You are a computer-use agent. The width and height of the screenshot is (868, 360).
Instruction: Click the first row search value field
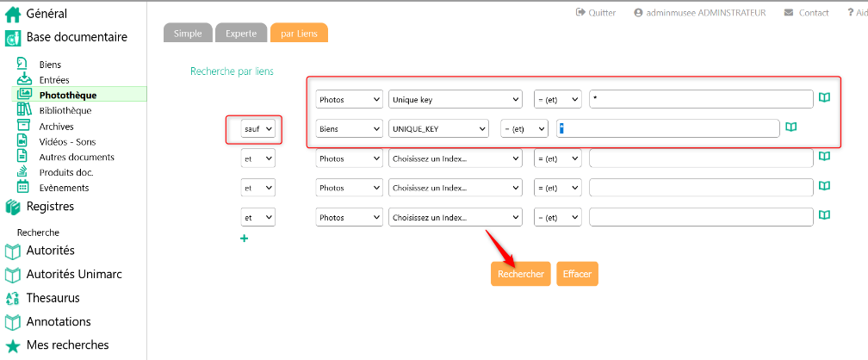(x=700, y=99)
